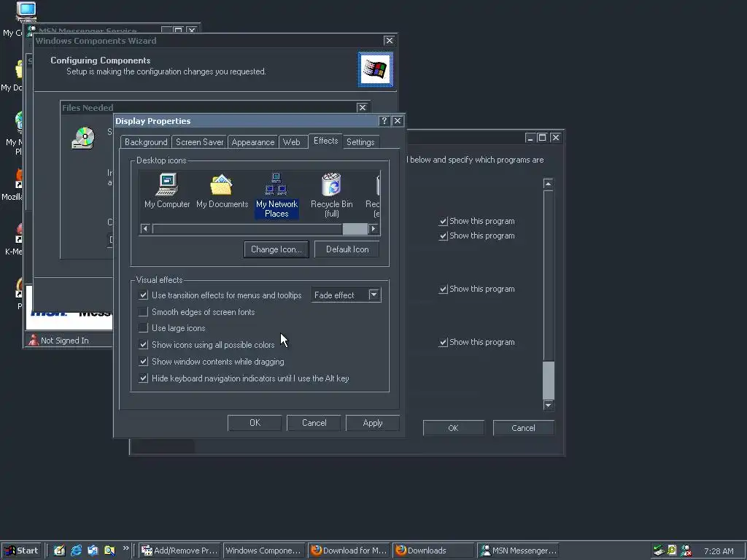Viewport: 747px width, 560px height.
Task: Click the Help question mark in Display Properties
Action: tap(384, 121)
